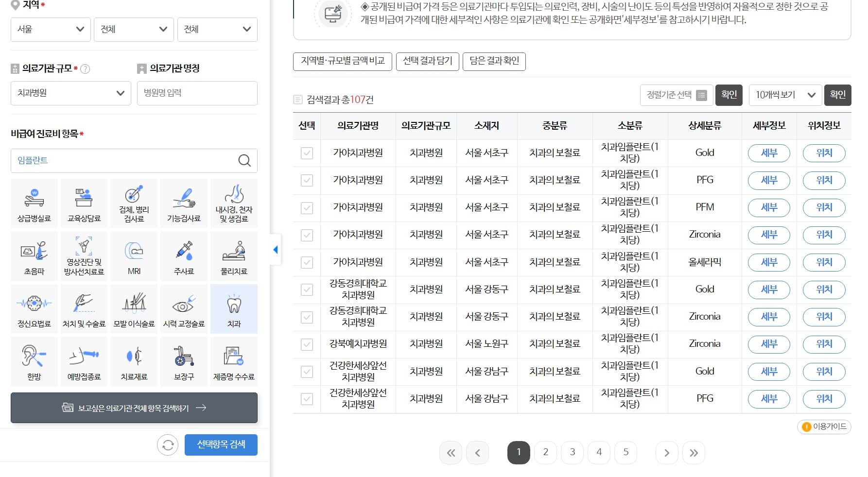
Task: Select the 예방접종료 category icon
Action: point(84,362)
